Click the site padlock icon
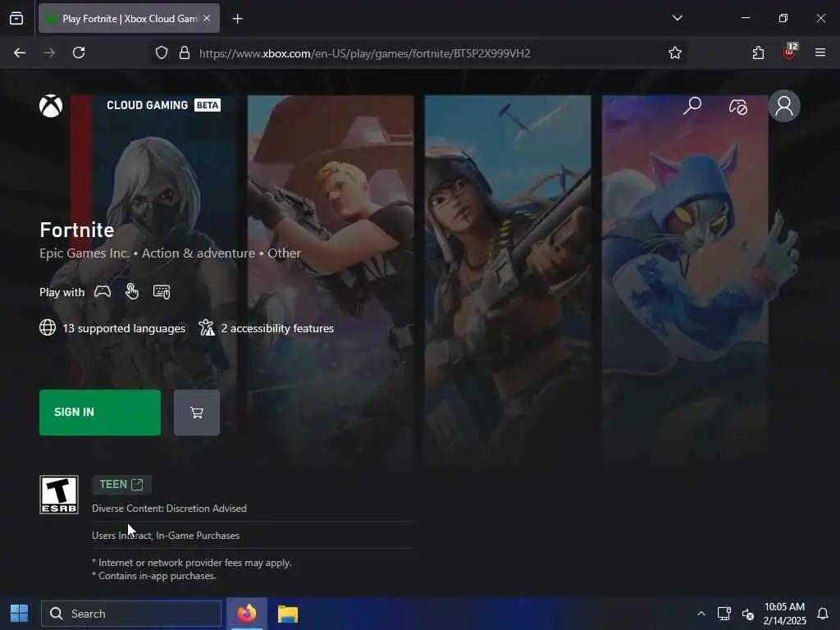 185,53
